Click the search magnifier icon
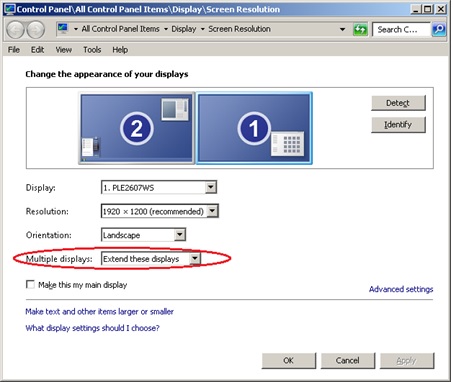Viewport: 453px width, 382px height. [439, 30]
